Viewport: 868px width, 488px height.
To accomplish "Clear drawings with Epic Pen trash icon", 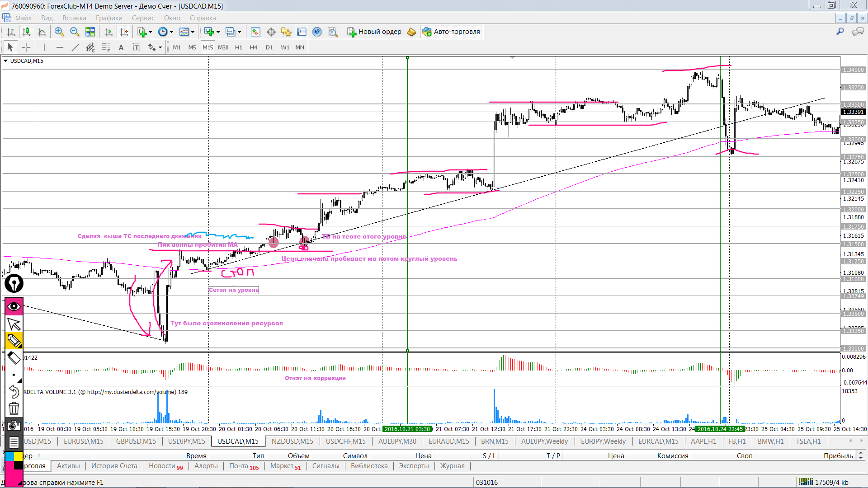I will pyautogui.click(x=14, y=408).
